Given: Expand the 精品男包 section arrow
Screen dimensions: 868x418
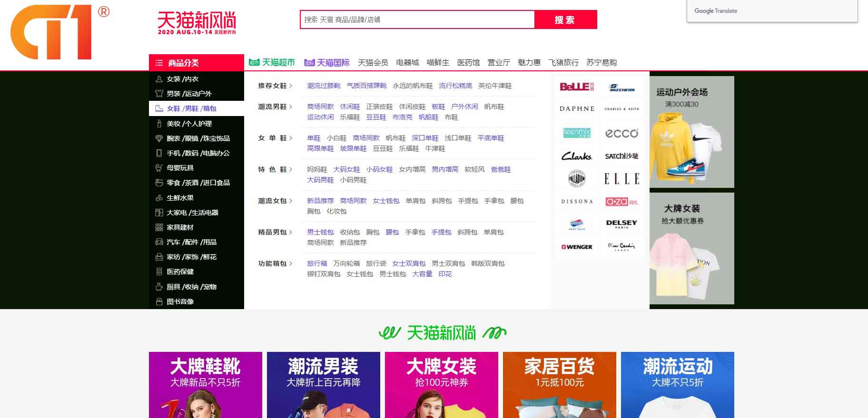Looking at the screenshot, I should point(291,232).
